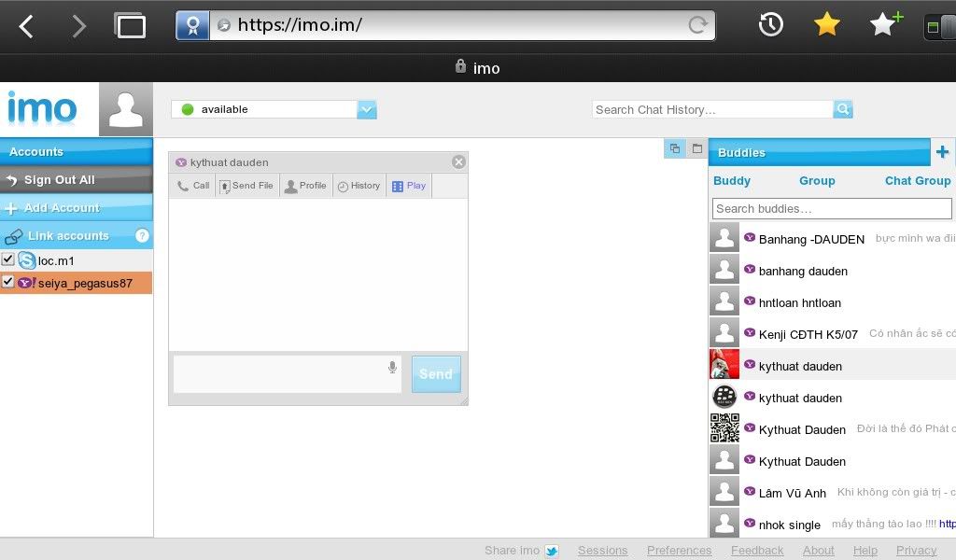The height and width of the screenshot is (560, 956).
Task: Click the imo logo
Action: (42, 109)
